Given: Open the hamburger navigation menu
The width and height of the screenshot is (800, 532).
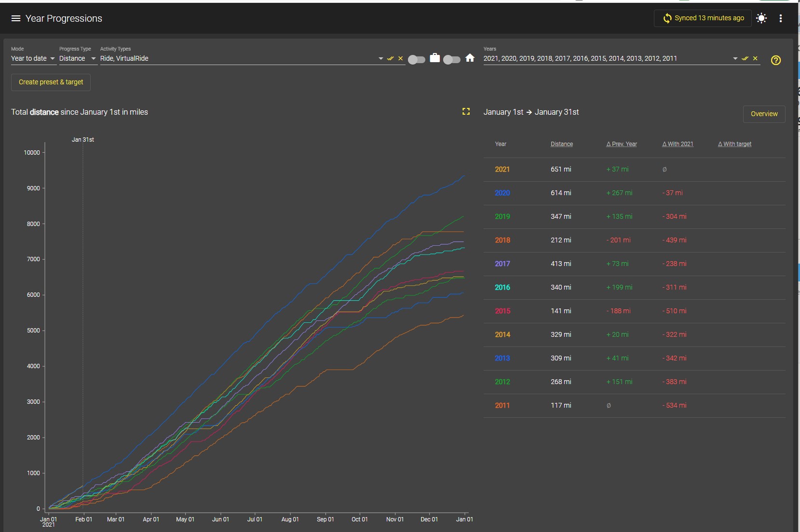Looking at the screenshot, I should 16,18.
